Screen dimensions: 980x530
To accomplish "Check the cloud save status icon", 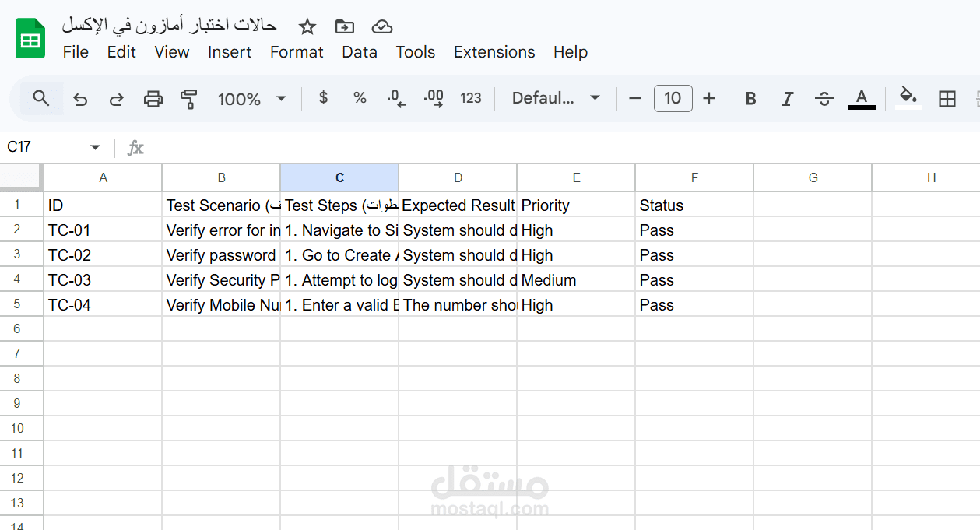I will point(381,26).
